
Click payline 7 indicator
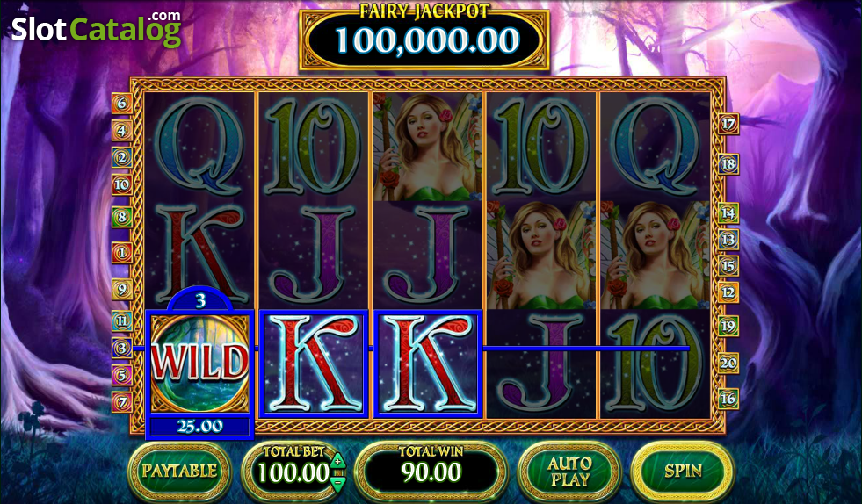pyautogui.click(x=121, y=402)
